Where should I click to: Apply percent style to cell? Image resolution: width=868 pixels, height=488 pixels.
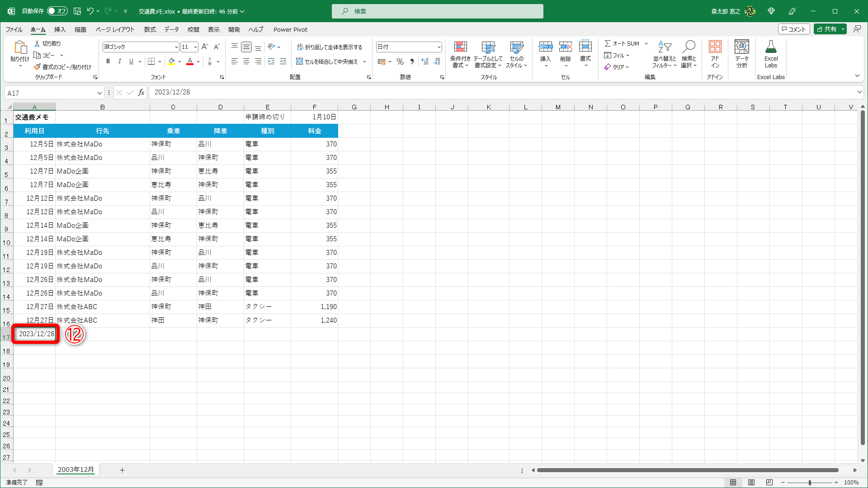[400, 61]
